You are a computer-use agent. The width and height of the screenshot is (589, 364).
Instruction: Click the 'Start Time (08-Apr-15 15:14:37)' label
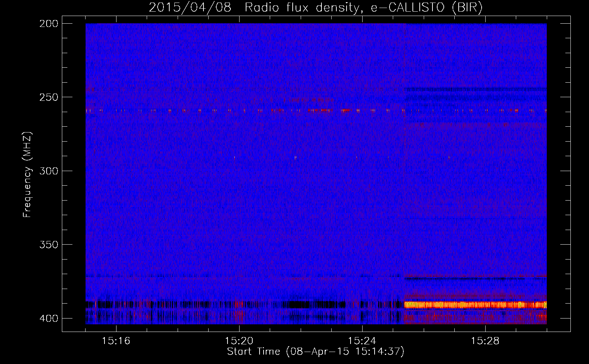coord(316,352)
